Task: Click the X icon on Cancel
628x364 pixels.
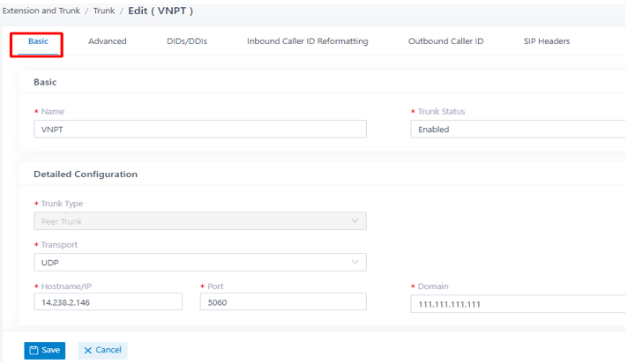Action: [87, 351]
